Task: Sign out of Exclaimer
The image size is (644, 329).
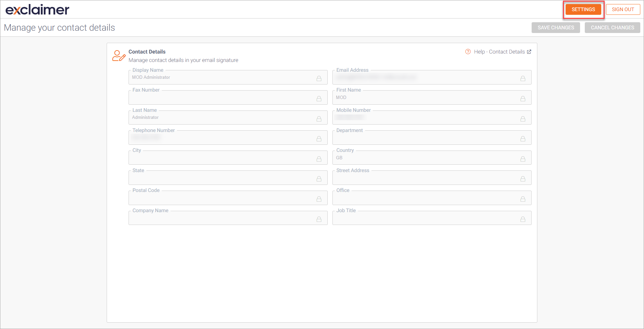Action: click(622, 9)
